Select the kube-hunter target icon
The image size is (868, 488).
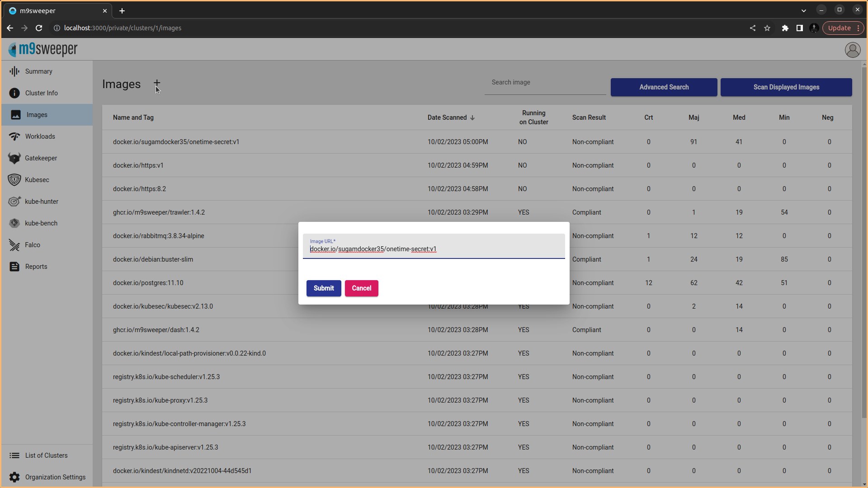click(x=14, y=202)
